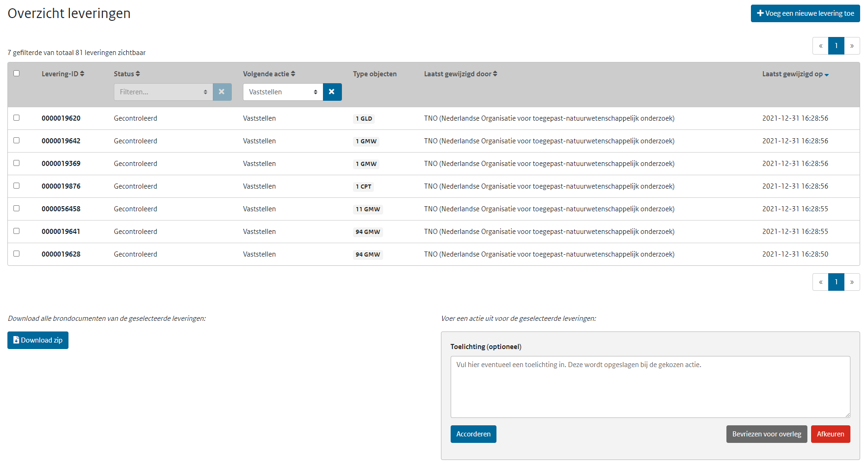Check the row for levering 0000056458
The image size is (868, 466).
pos(17,208)
